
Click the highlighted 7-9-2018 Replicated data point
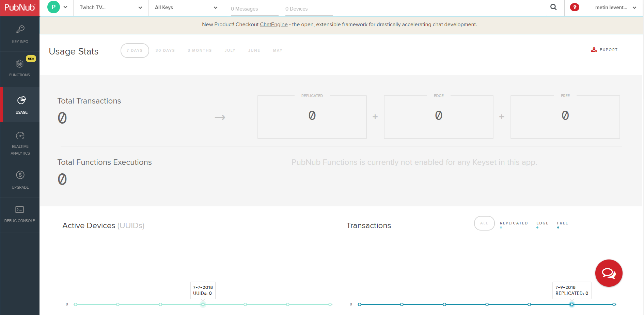(x=572, y=304)
